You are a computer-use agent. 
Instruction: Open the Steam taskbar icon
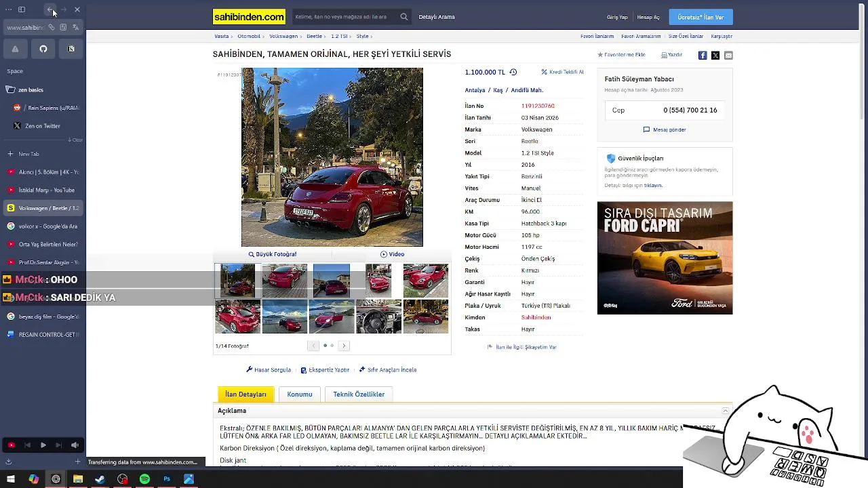pos(100,479)
